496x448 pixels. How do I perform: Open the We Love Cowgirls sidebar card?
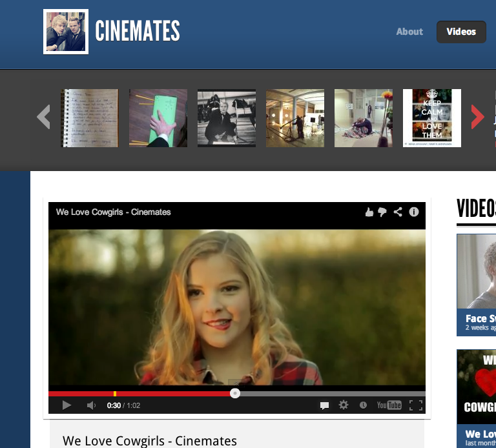click(477, 398)
